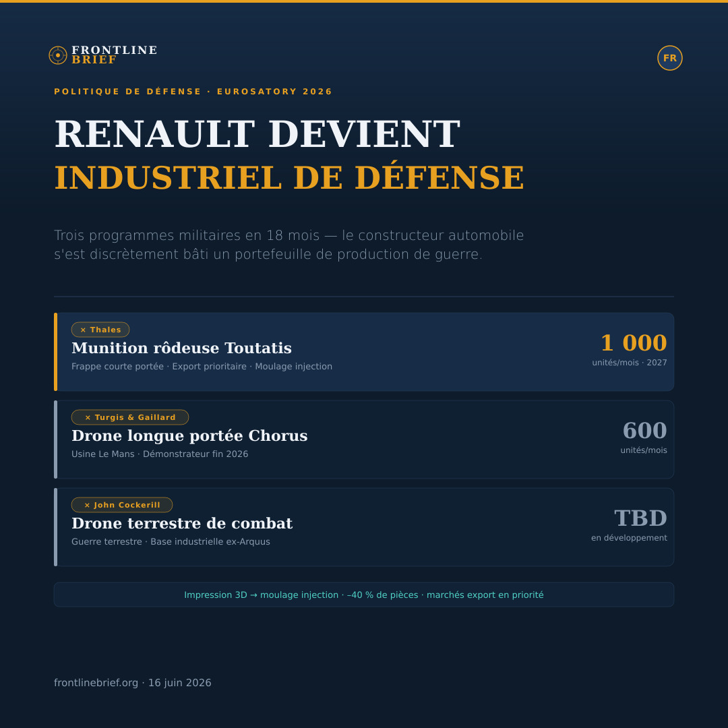Click the Drone longue portée Chorus title
Screen dimensions: 728x728
[189, 436]
